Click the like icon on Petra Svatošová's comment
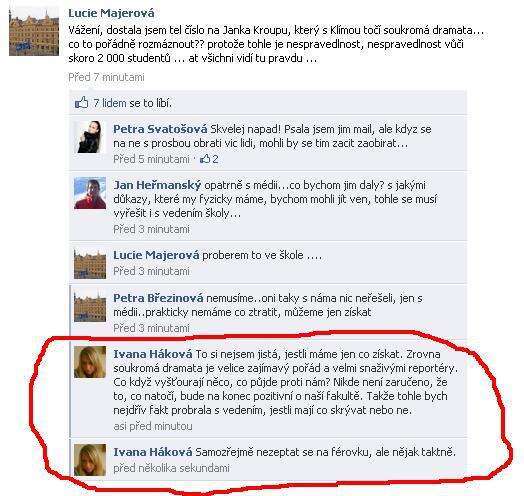This screenshot has width=524, height=496. click(x=205, y=159)
